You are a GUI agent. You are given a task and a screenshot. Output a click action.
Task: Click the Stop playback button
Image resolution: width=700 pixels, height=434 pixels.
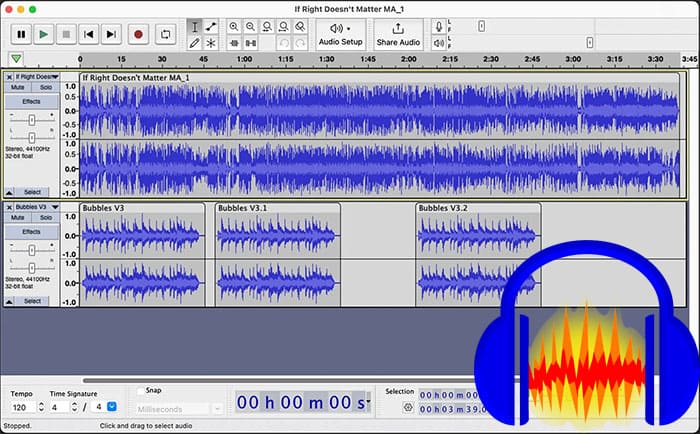pyautogui.click(x=66, y=34)
